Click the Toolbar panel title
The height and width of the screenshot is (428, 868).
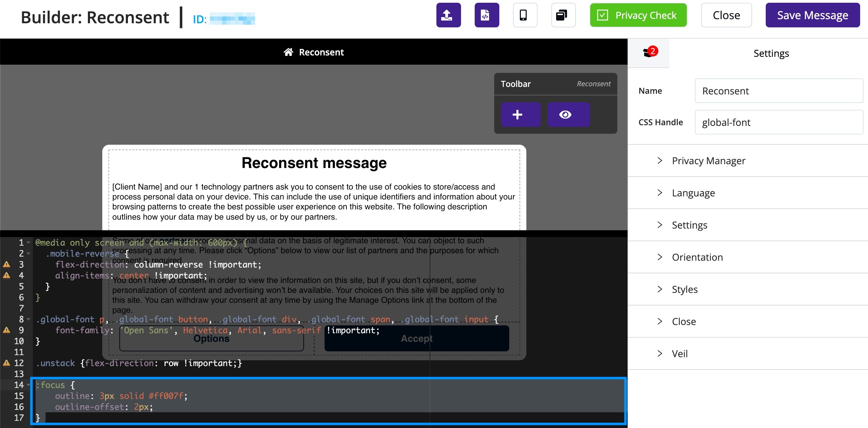516,84
